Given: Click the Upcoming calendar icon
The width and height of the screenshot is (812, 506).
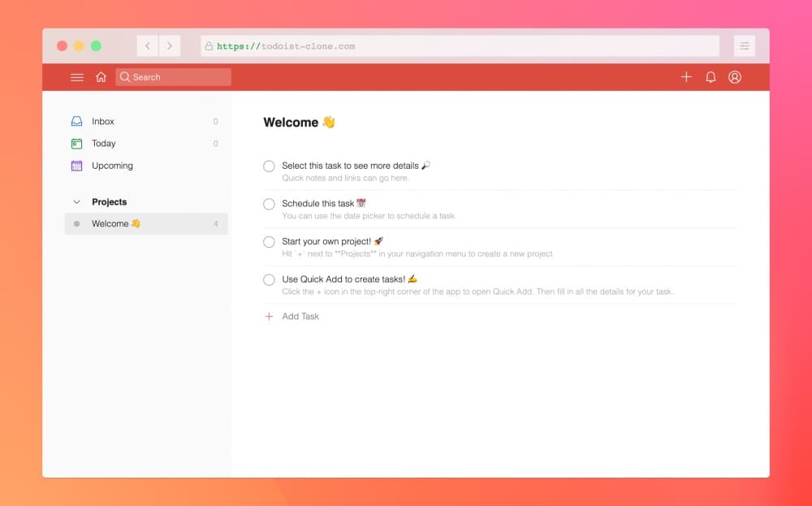Looking at the screenshot, I should pyautogui.click(x=76, y=165).
